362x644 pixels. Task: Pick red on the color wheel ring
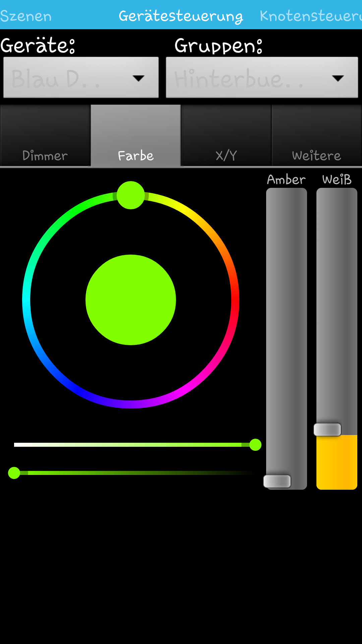click(x=235, y=300)
